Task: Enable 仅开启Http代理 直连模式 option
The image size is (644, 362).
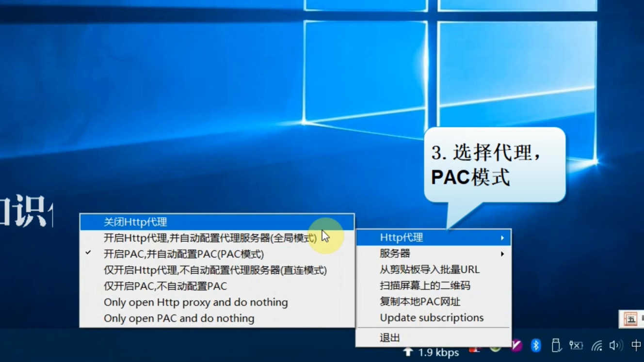Action: coord(215,270)
